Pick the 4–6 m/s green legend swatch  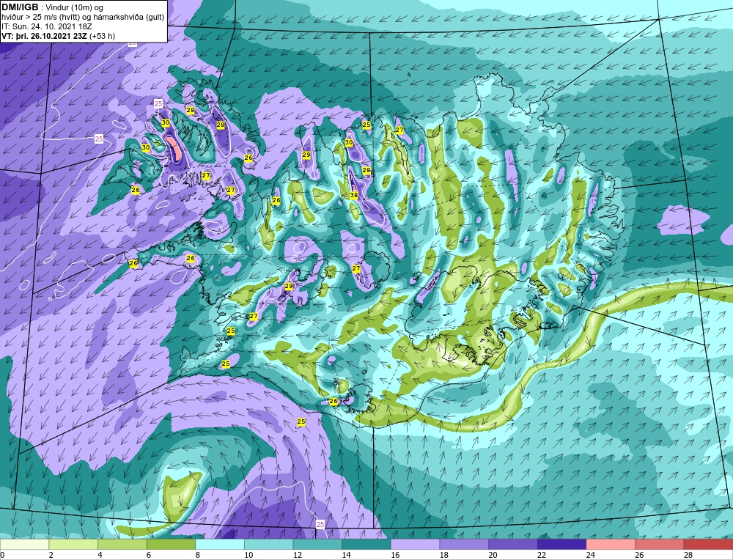click(122, 545)
